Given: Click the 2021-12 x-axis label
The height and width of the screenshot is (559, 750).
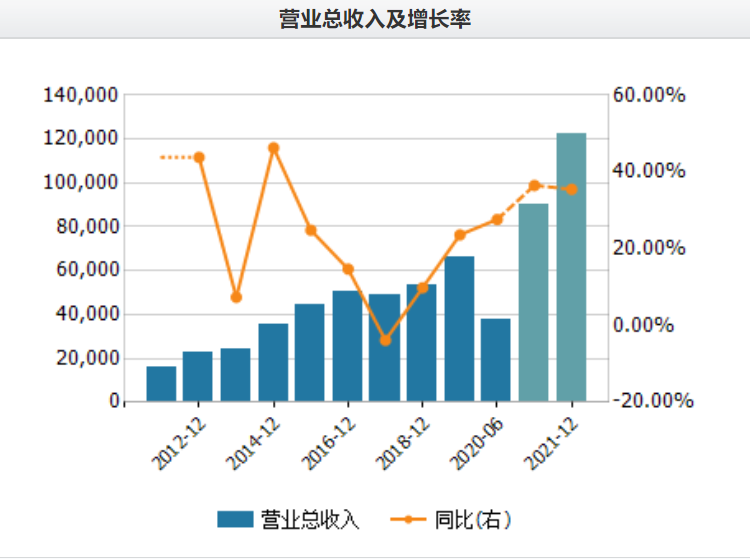Looking at the screenshot, I should click(551, 444).
